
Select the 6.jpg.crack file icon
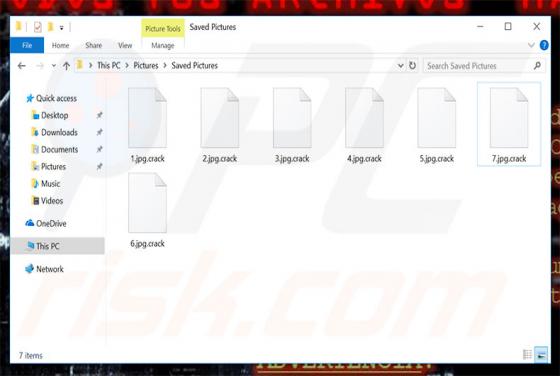[148, 203]
